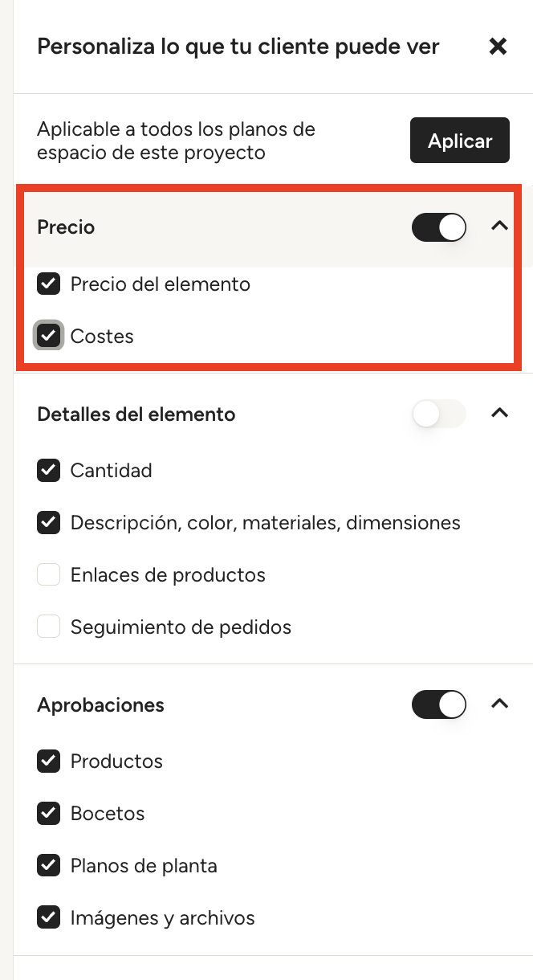Check the Seguimiento de pedidos box
Image resolution: width=533 pixels, height=980 pixels.
tap(49, 627)
